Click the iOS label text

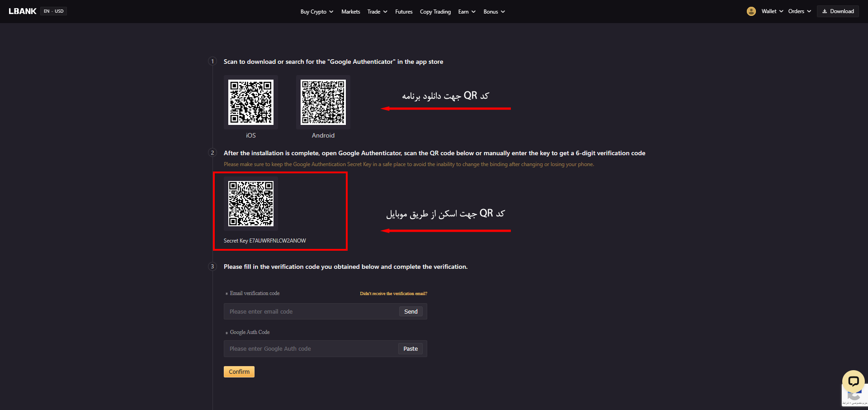coord(251,135)
